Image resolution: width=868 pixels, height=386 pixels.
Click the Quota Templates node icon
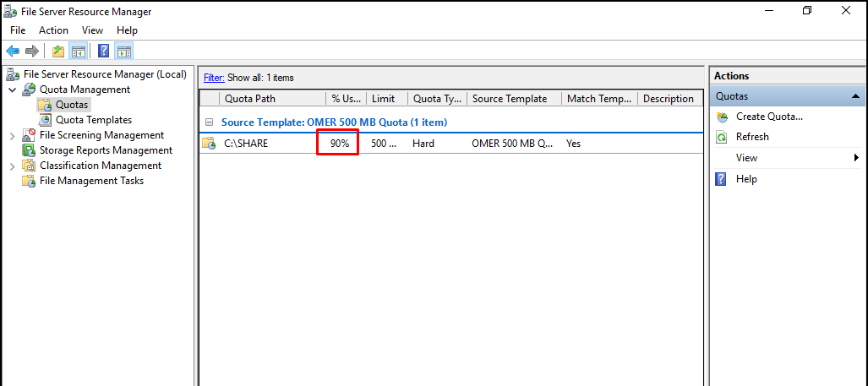pyautogui.click(x=47, y=120)
